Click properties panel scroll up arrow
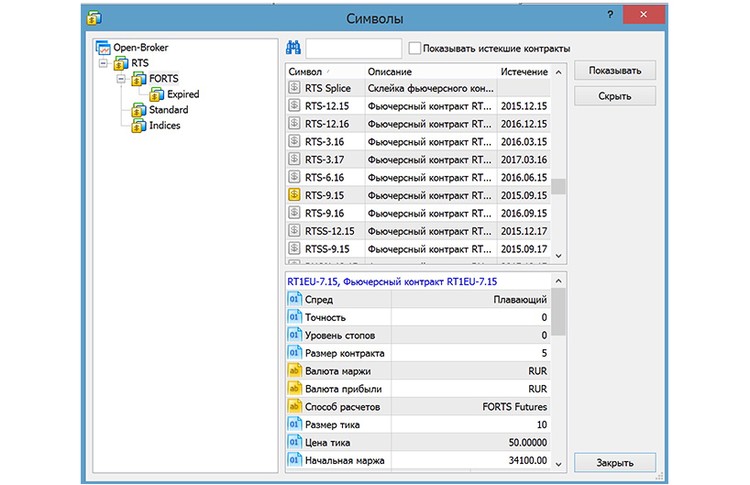Image resolution: width=750 pixels, height=485 pixels. tap(558, 281)
